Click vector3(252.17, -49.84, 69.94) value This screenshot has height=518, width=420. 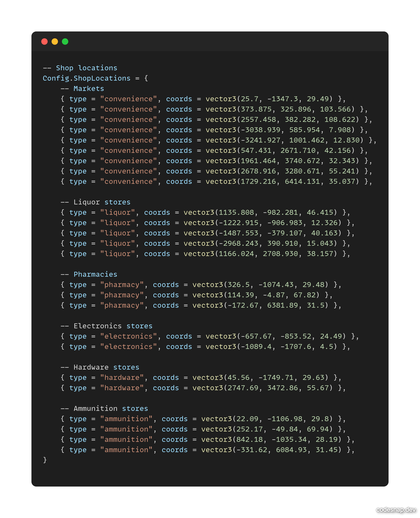pyautogui.click(x=267, y=429)
